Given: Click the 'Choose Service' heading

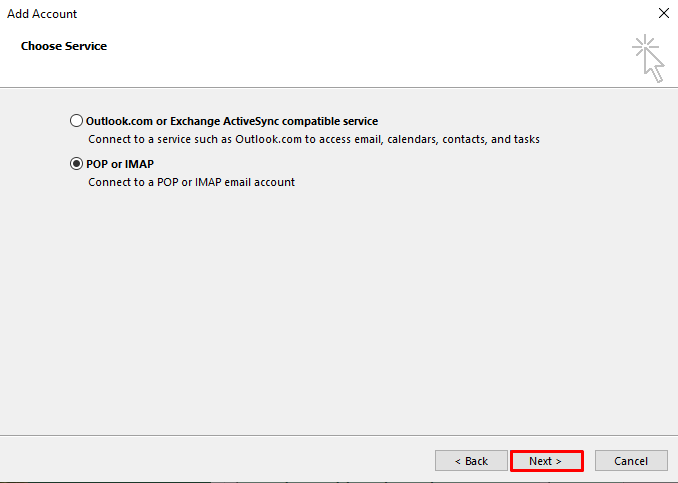Looking at the screenshot, I should (x=64, y=46).
